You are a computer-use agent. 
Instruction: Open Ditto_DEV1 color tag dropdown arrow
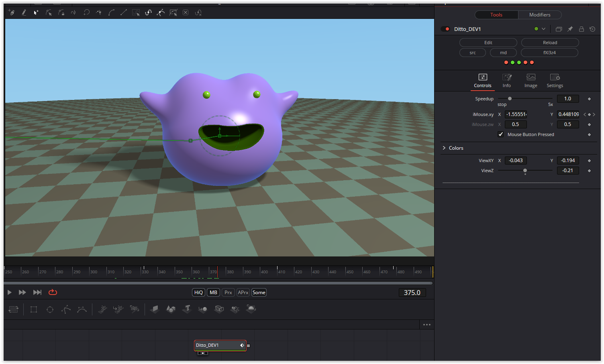pyautogui.click(x=543, y=29)
